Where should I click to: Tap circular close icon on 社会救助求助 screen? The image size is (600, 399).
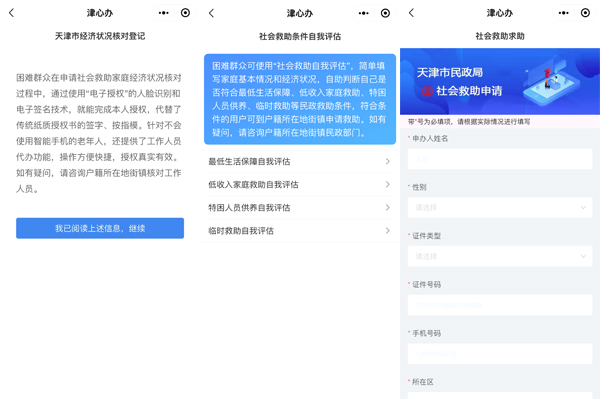[x=585, y=13]
